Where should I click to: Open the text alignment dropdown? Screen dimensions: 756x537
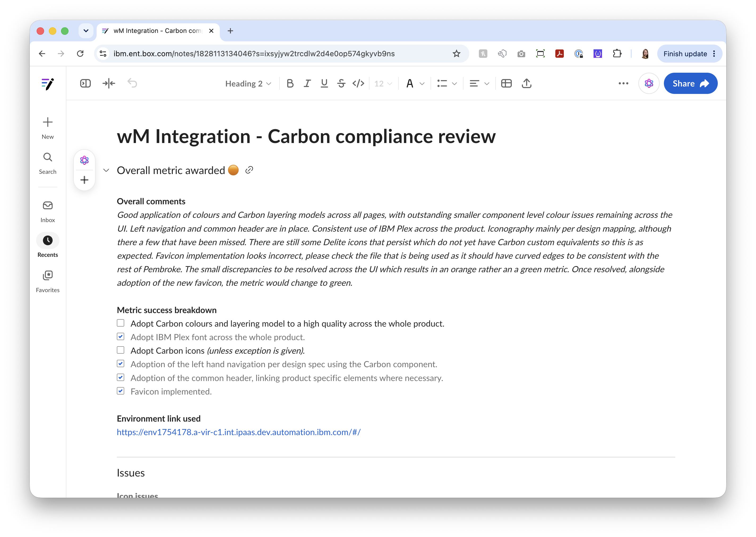479,83
